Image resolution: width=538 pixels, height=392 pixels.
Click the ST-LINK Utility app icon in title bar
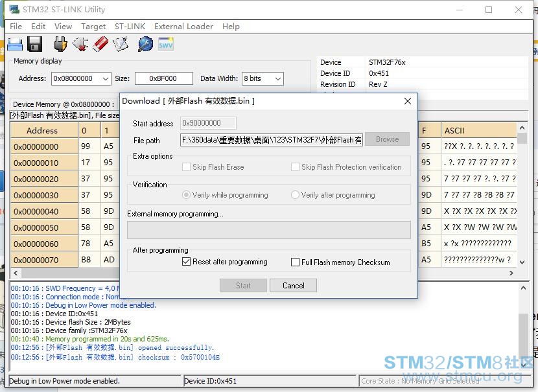pos(14,9)
